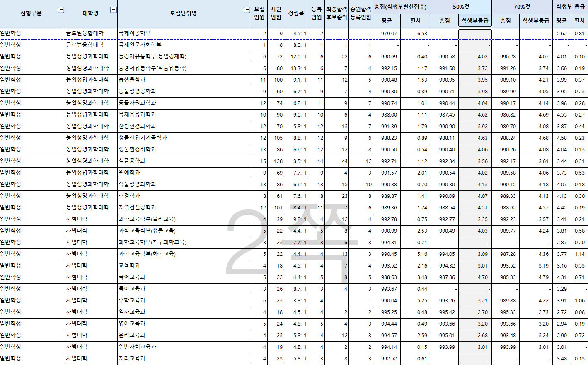Select the 지역건설공학과 cell
This screenshot has height=365, width=588.
tap(184, 207)
